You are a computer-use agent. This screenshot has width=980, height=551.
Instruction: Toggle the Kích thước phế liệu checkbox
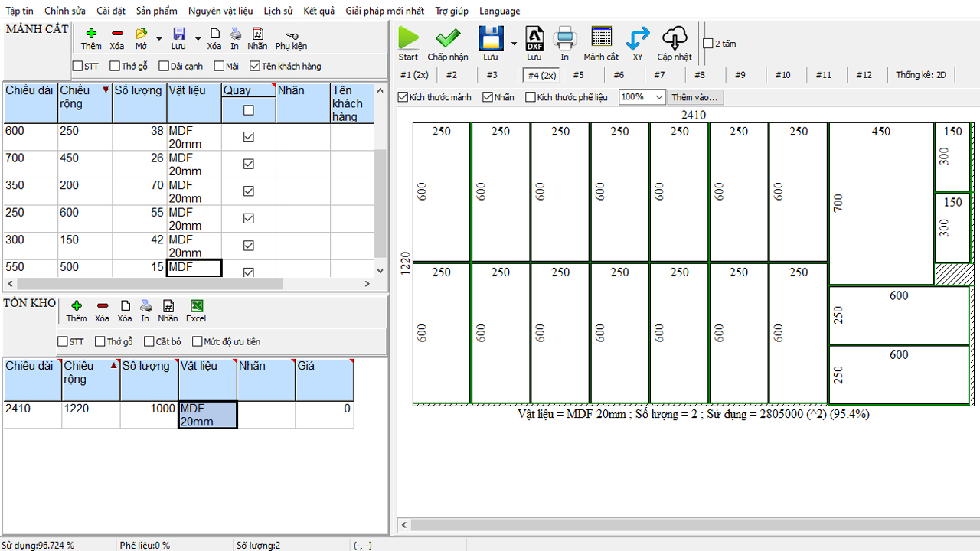click(531, 97)
